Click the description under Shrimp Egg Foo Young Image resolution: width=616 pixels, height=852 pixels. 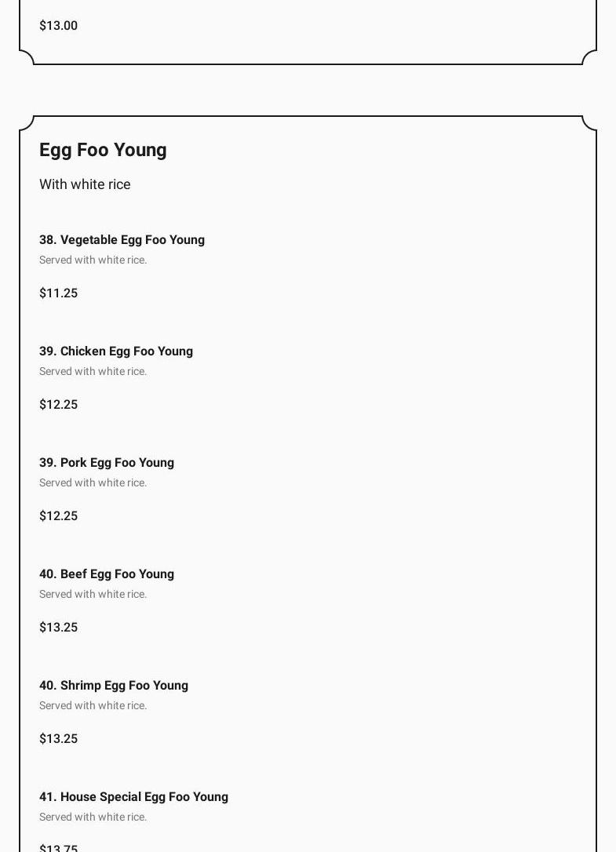tap(93, 706)
